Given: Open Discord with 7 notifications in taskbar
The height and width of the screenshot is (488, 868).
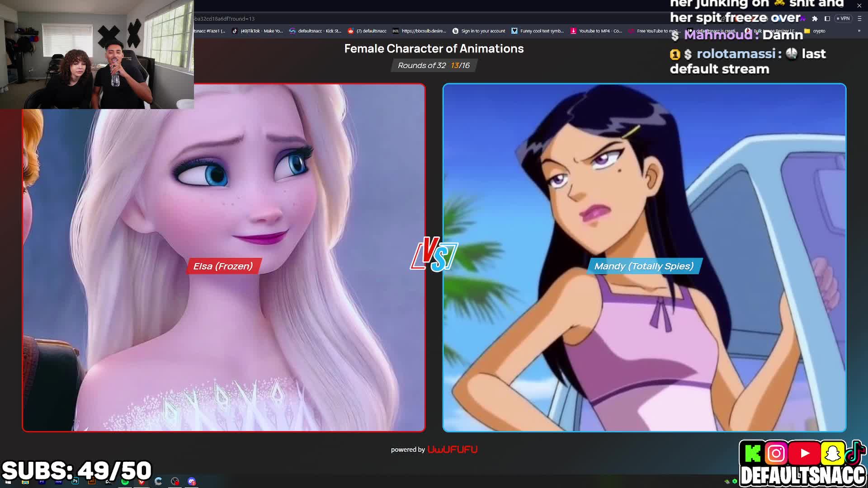Looking at the screenshot, I should (x=192, y=482).
